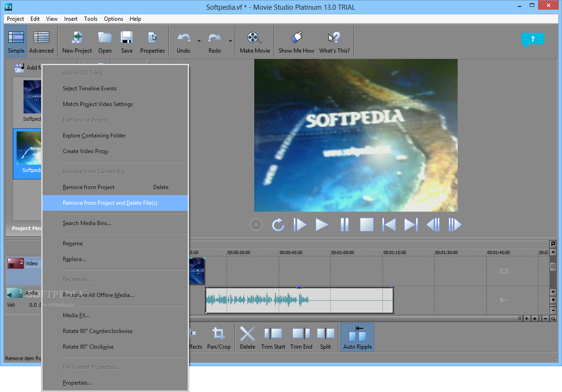Go to end of project
562x392 pixels.
pos(411,225)
